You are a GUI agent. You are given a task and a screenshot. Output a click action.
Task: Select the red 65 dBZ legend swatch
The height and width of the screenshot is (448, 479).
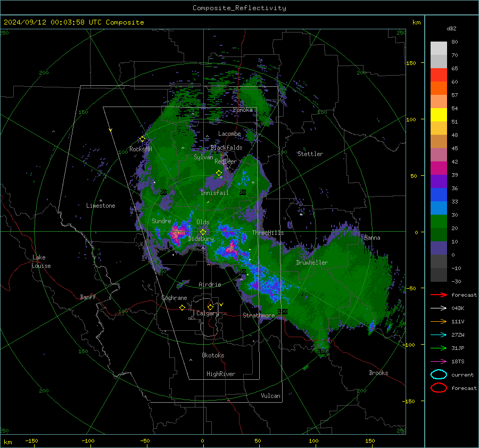click(x=439, y=75)
